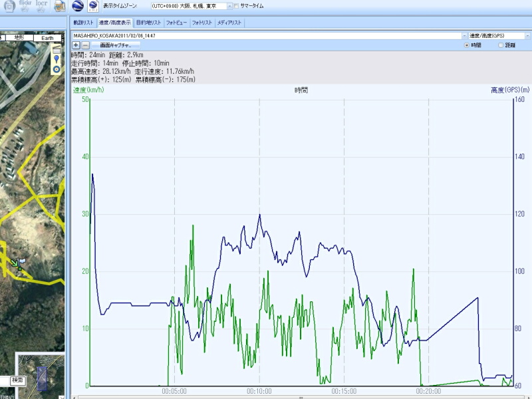Click the 表示タイムゾーン label
532x399 pixels.
click(x=120, y=6)
